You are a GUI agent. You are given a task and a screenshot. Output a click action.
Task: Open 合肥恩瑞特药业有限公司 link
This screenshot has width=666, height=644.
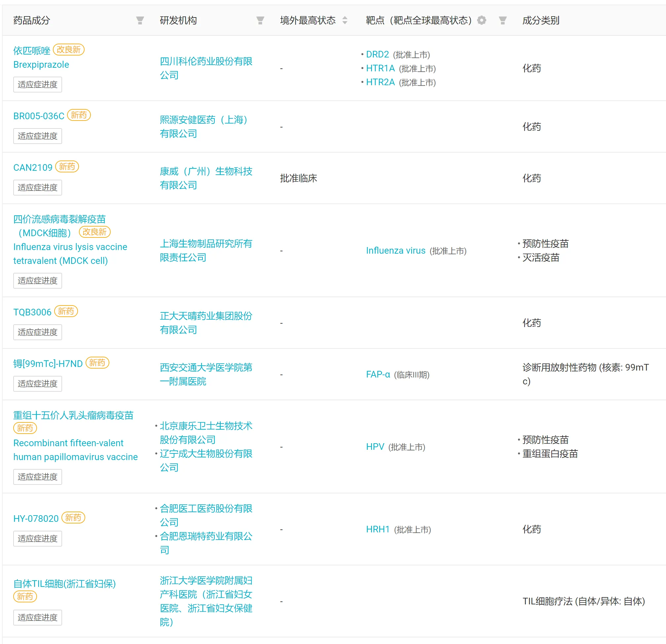pos(206,543)
